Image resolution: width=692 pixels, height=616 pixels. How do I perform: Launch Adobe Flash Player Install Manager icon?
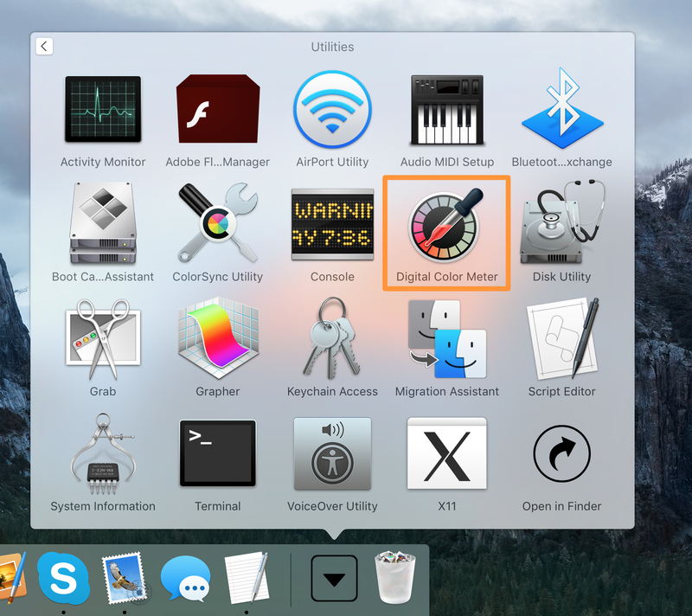click(x=218, y=108)
